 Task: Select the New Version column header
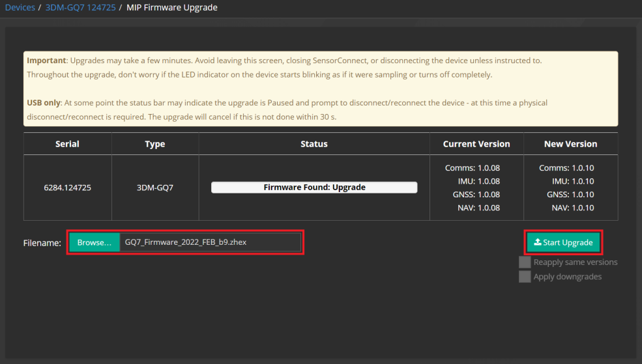(570, 144)
